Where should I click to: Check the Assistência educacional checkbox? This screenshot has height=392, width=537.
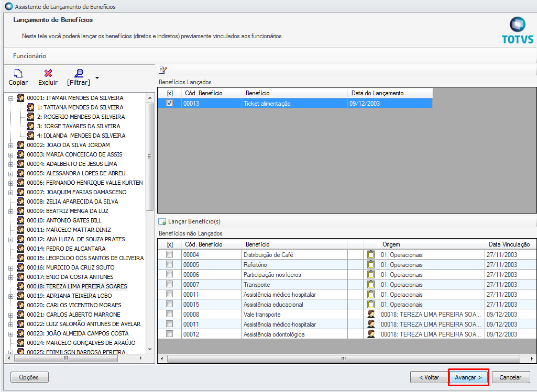[170, 304]
